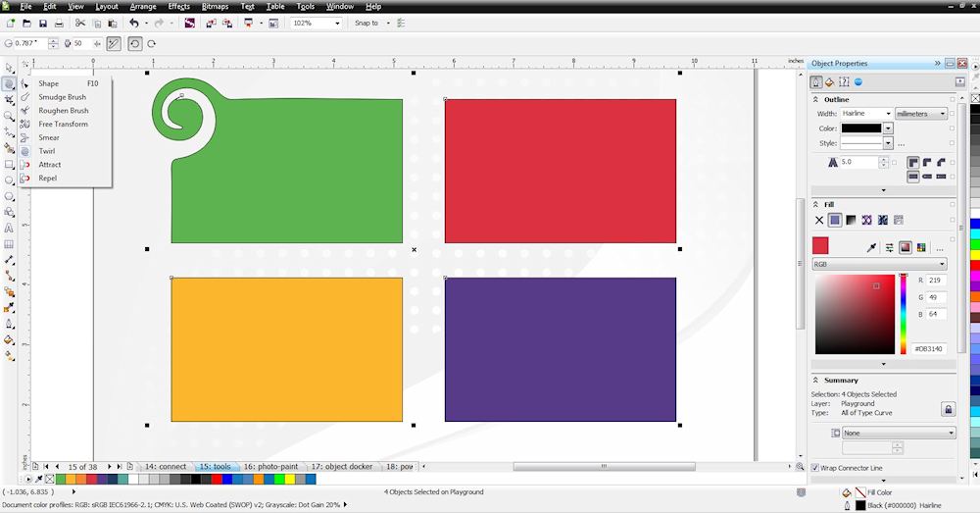This screenshot has width=980, height=513.
Task: Click the Save icon in the toolbar
Action: (x=42, y=23)
